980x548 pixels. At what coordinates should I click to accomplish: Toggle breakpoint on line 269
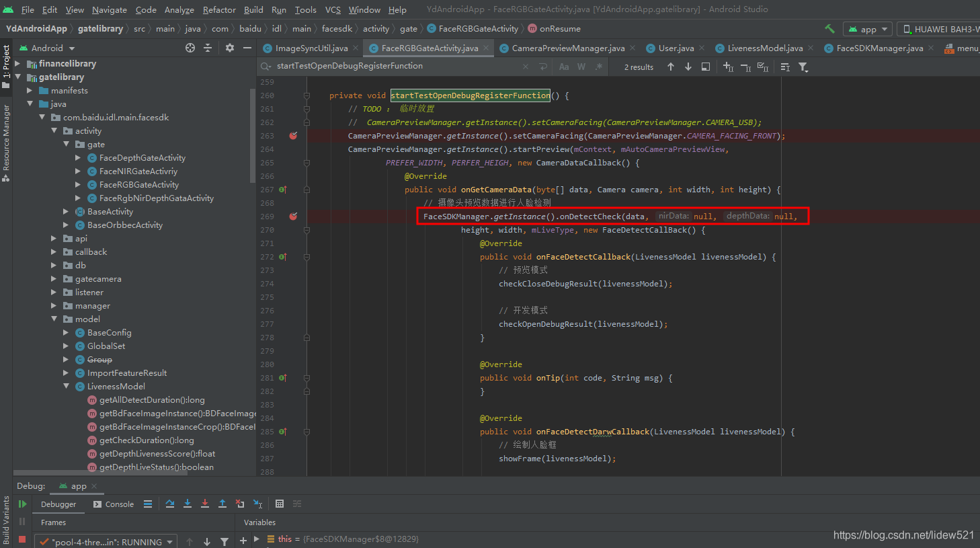[293, 217]
